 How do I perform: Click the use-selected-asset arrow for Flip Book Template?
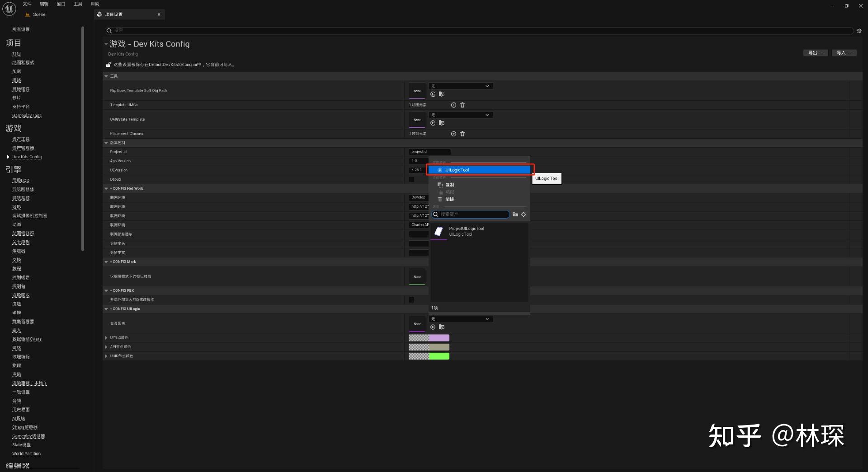(x=433, y=94)
